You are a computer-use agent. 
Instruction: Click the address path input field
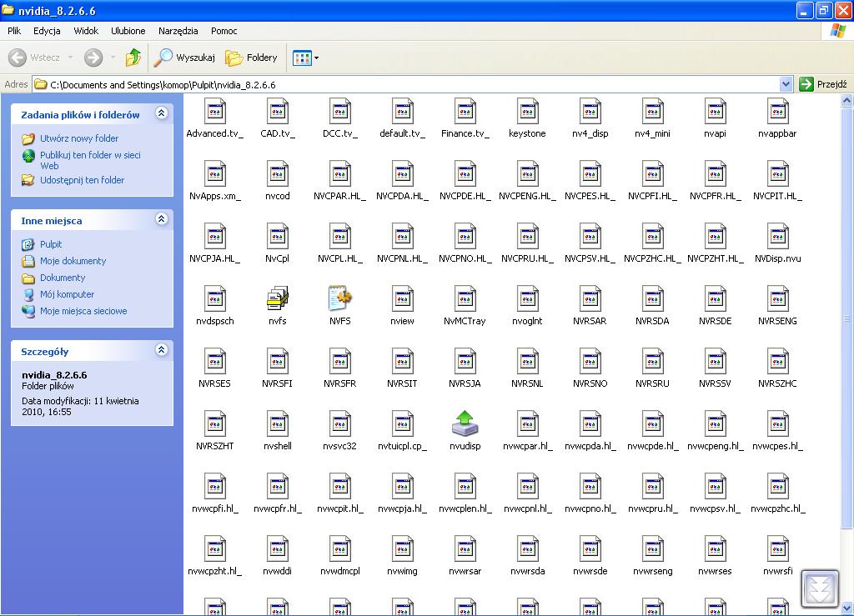click(x=406, y=84)
